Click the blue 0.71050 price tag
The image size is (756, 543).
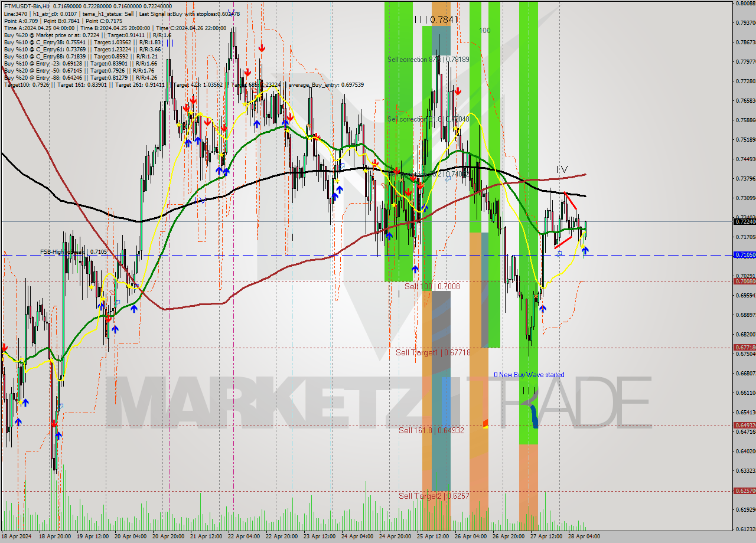744,255
